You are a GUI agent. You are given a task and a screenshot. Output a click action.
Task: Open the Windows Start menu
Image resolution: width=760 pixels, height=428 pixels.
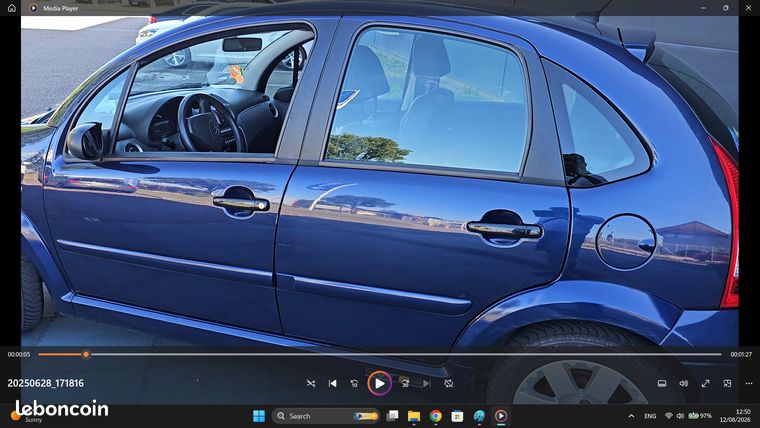(259, 416)
